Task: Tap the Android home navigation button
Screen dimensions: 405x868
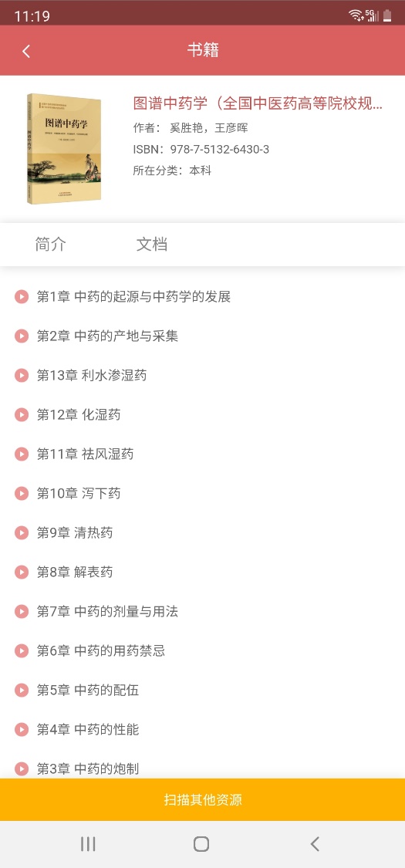Action: tap(201, 843)
